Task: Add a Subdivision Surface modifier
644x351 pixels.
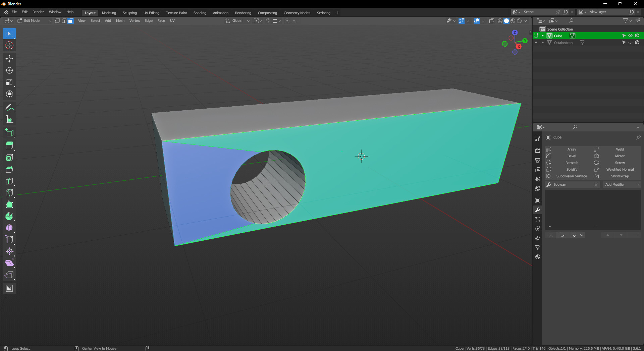Action: [x=572, y=176]
